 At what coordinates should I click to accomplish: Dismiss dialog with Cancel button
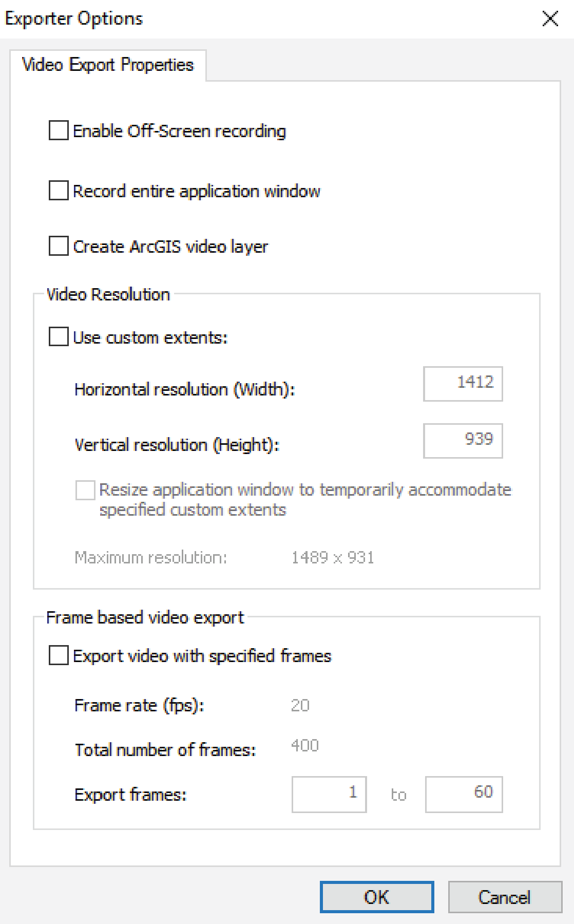tap(505, 897)
